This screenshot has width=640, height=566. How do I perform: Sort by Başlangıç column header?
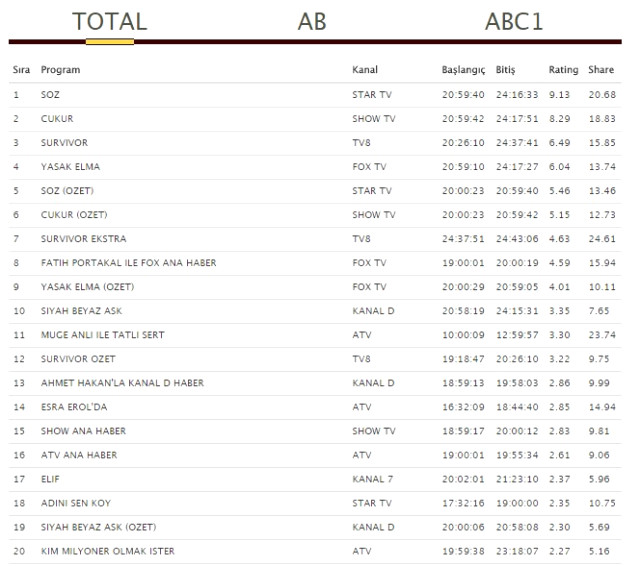coord(463,70)
